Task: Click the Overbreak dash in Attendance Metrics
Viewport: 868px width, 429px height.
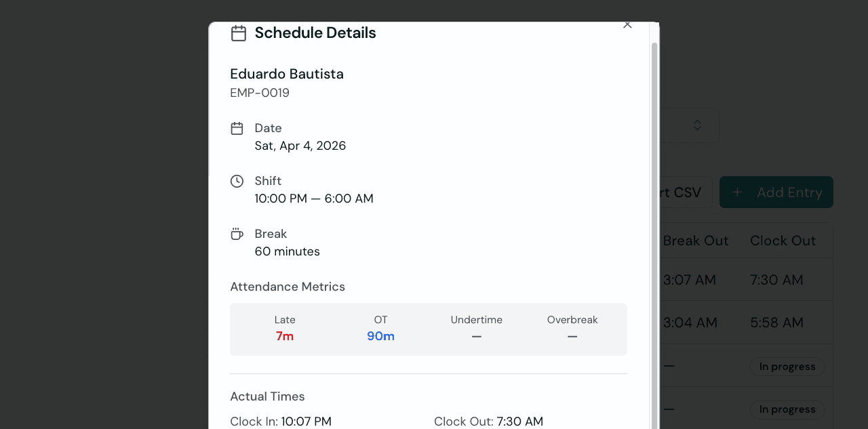Action: (x=572, y=335)
